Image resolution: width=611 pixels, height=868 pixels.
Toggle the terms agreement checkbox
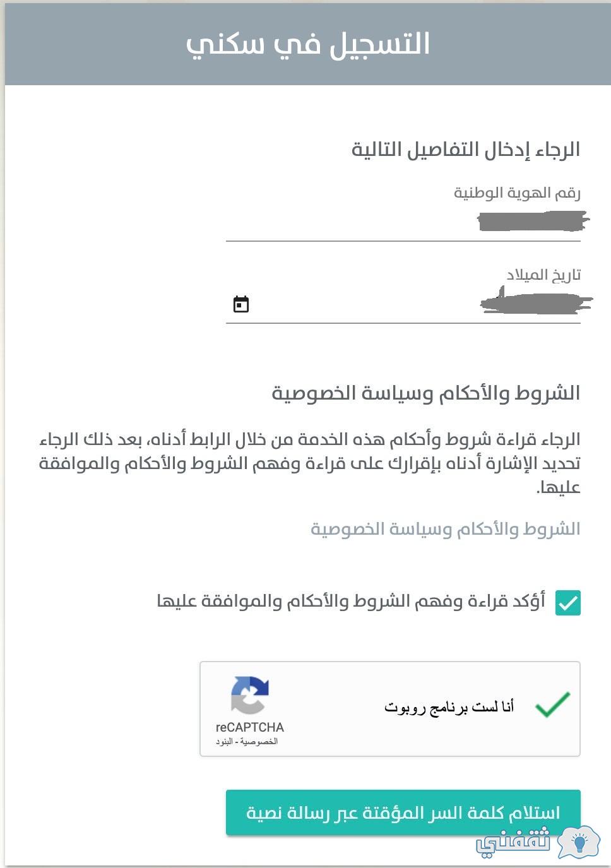567,602
